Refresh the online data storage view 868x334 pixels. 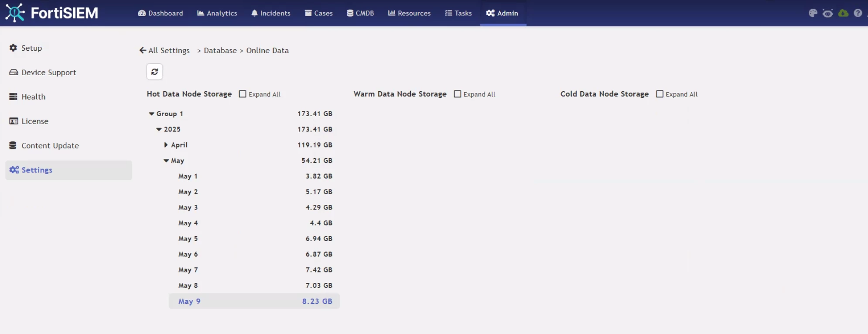pos(154,72)
